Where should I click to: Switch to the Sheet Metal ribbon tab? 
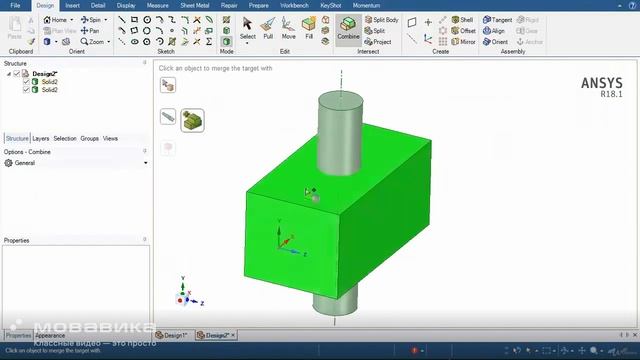click(195, 5)
